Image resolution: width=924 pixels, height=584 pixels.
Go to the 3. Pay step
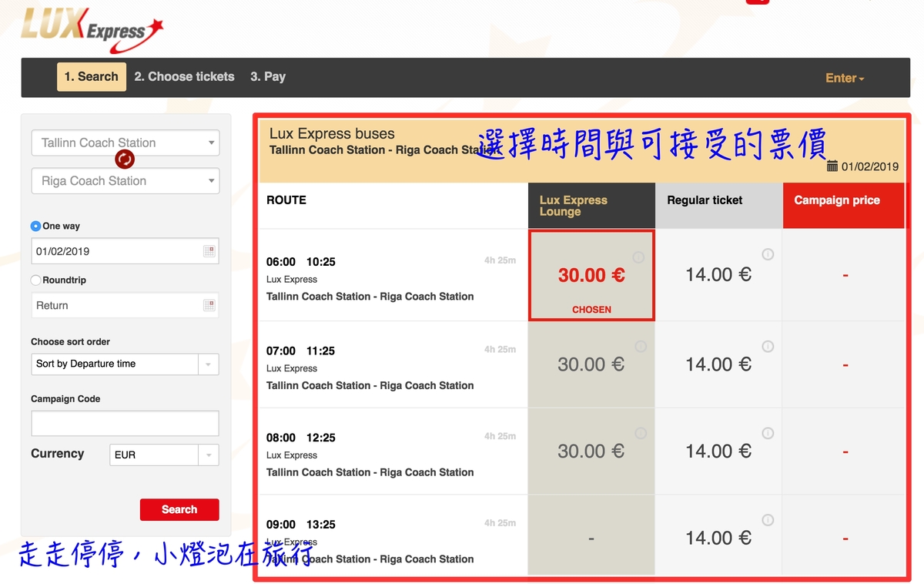point(268,77)
